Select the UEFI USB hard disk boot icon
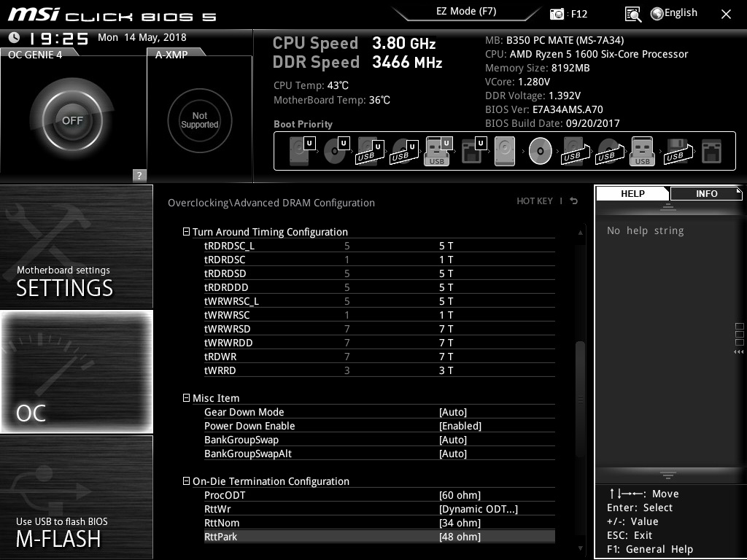This screenshot has width=747, height=560. [370, 151]
